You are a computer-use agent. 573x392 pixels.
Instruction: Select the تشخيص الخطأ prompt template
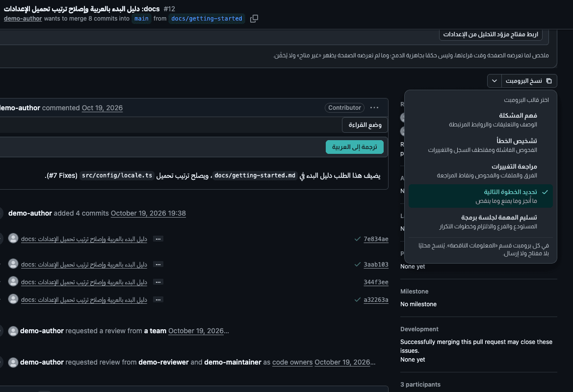[x=481, y=145]
